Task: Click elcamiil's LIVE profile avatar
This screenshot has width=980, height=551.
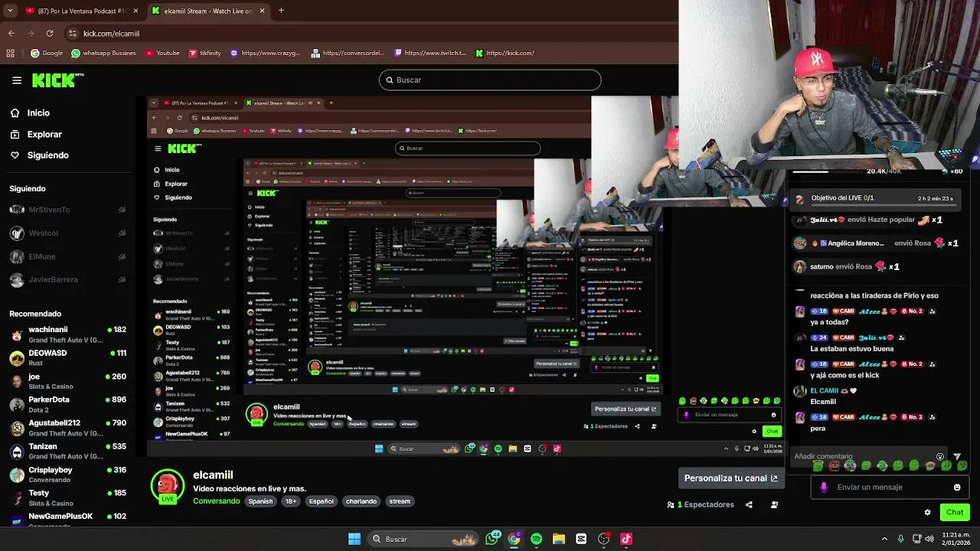Action: 168,487
